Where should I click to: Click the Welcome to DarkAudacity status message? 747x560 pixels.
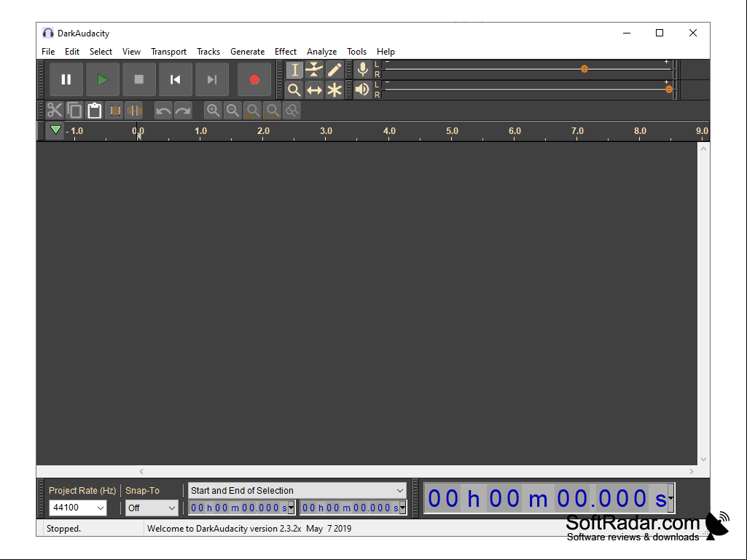click(249, 529)
